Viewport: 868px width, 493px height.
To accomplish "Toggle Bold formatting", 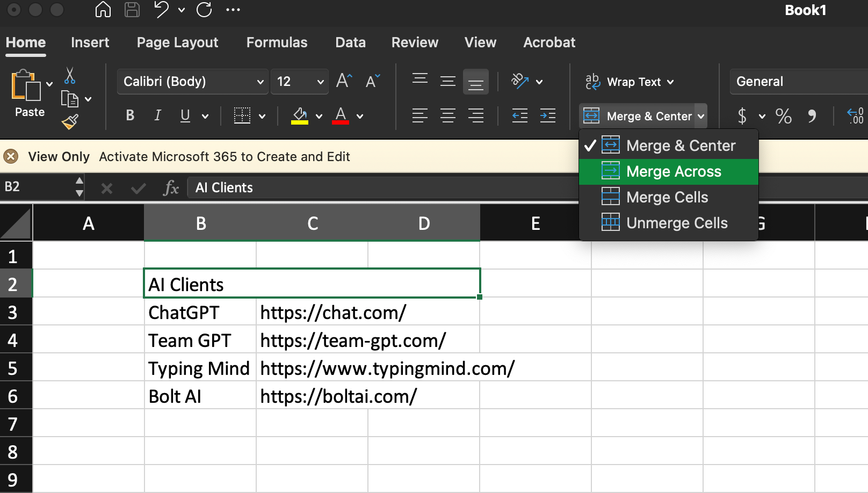I will pos(130,115).
